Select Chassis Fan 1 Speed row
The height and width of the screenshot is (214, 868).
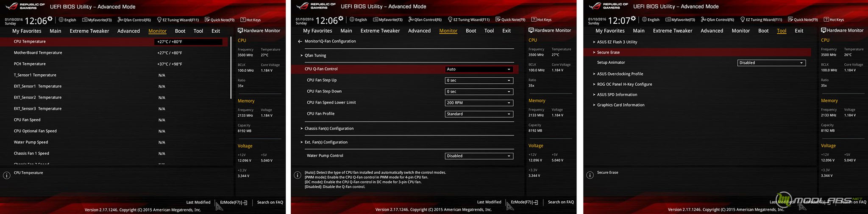tap(114, 153)
